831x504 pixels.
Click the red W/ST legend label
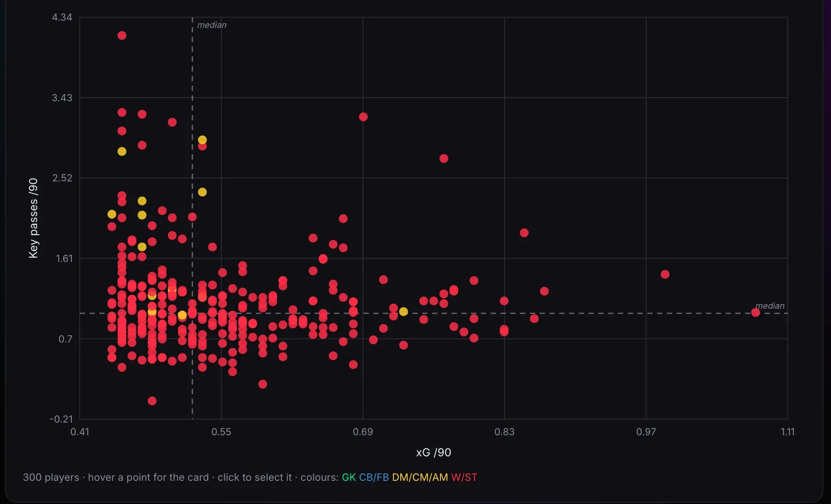[464, 477]
